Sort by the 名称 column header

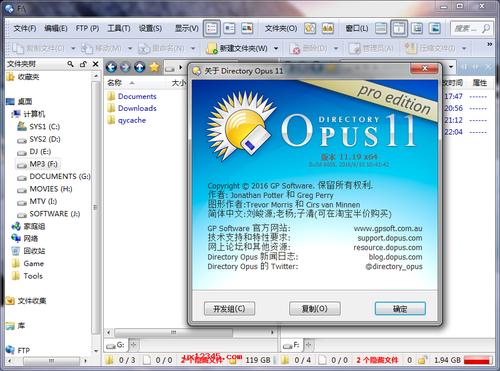pos(115,83)
